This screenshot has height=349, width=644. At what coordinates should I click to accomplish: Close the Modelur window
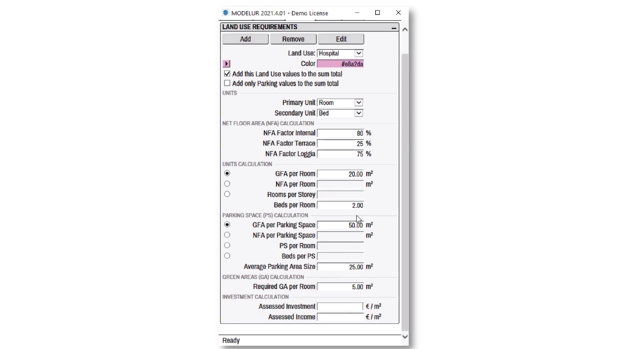coord(398,13)
